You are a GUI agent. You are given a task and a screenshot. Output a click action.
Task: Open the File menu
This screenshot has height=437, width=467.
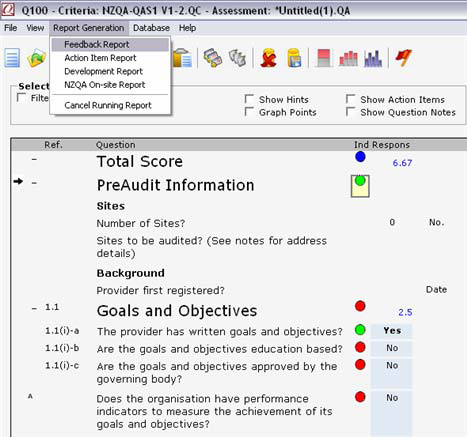coord(11,28)
